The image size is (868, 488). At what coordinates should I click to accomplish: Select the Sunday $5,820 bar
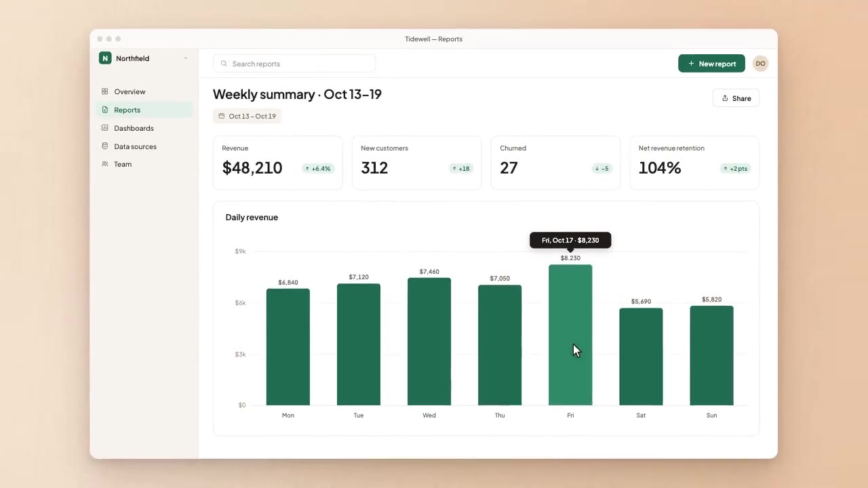click(x=711, y=356)
